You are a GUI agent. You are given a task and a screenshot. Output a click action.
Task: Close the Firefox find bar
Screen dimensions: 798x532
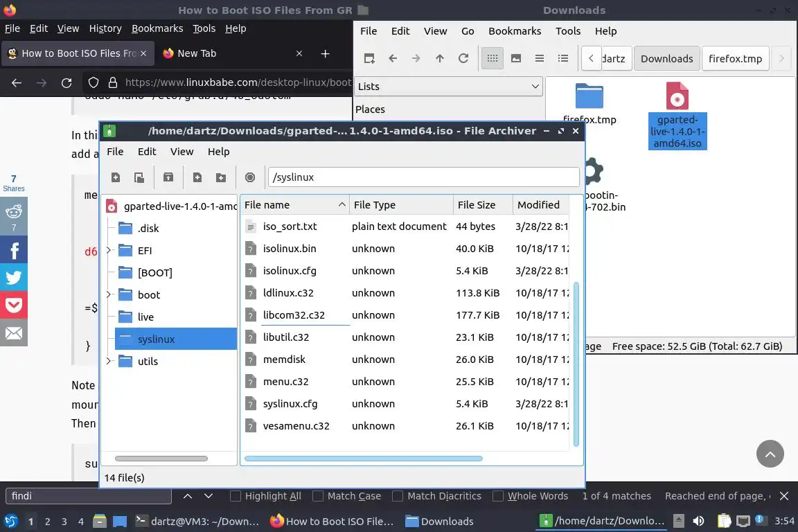click(784, 496)
